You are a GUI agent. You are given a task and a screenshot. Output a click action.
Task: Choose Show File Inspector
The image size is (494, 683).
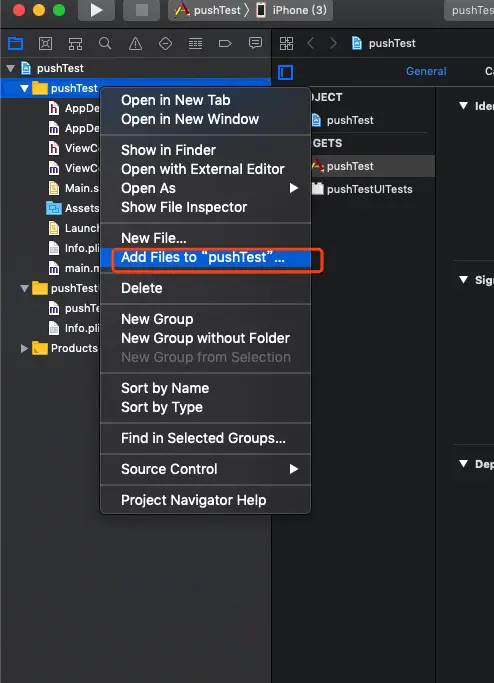205,207
